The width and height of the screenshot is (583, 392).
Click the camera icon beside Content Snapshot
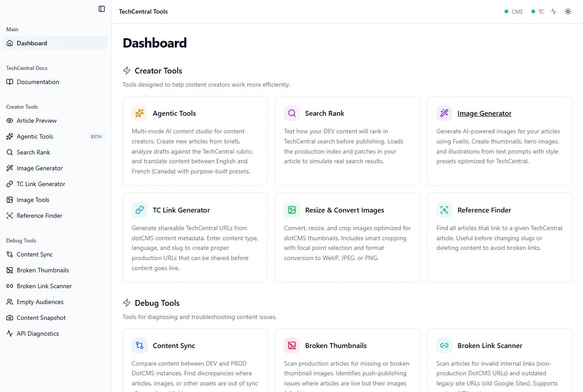coord(10,318)
